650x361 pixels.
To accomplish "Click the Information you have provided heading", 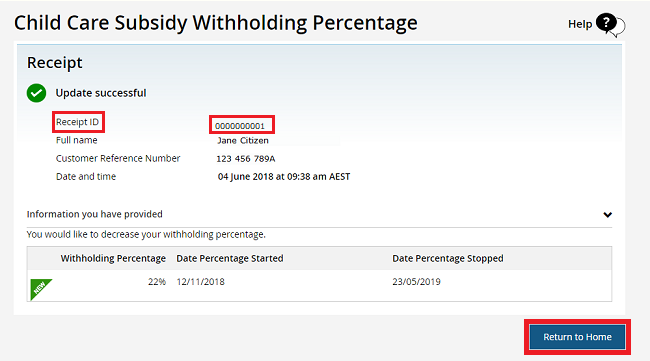I will [x=95, y=214].
